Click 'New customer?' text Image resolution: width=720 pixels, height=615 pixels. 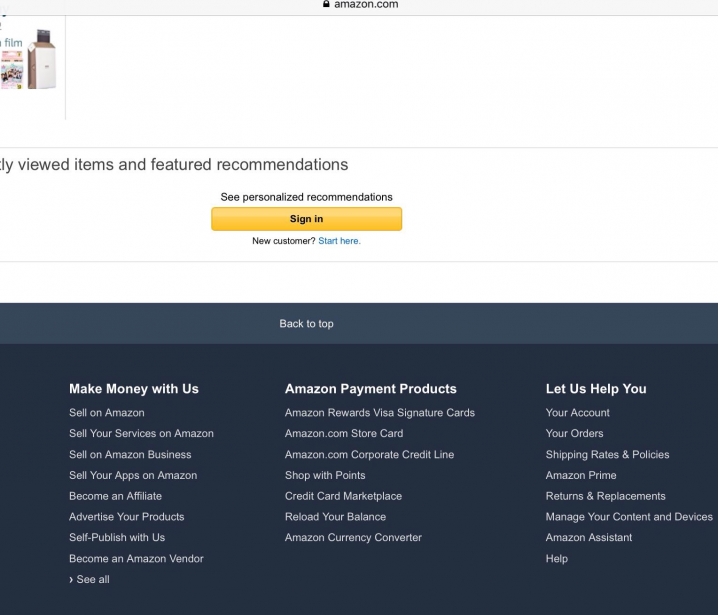pyautogui.click(x=283, y=241)
